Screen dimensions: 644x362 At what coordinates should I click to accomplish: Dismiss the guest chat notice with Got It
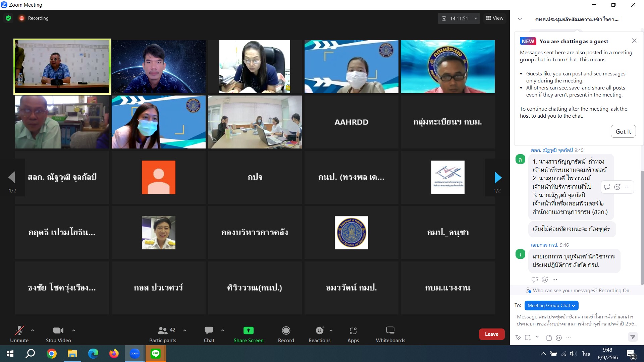[623, 131]
